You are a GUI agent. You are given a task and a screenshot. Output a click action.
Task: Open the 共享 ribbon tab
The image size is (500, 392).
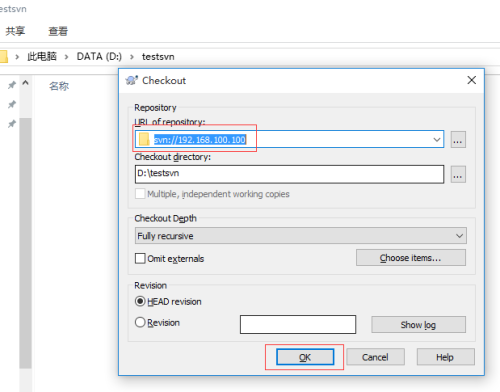click(15, 31)
